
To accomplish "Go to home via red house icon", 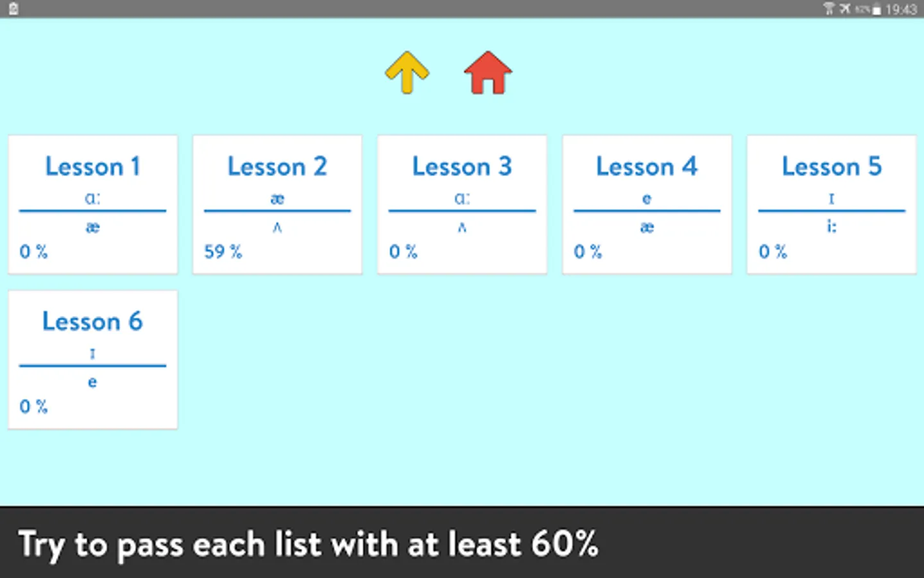I will 488,73.
